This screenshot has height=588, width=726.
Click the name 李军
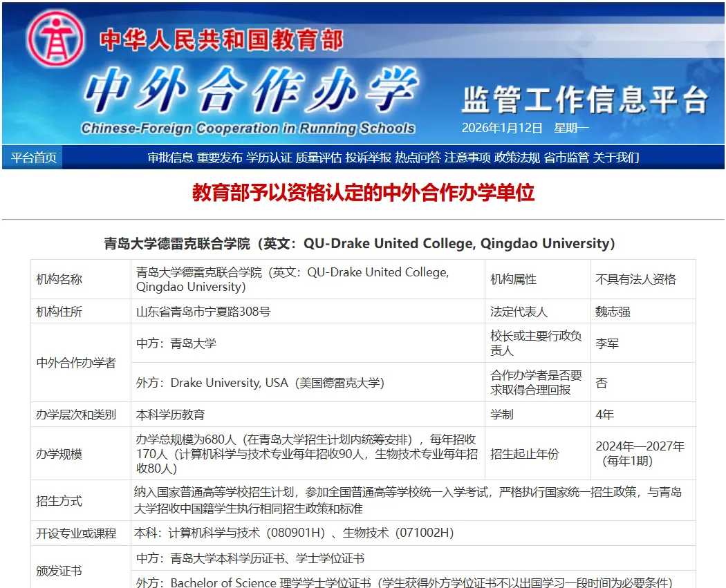click(607, 343)
